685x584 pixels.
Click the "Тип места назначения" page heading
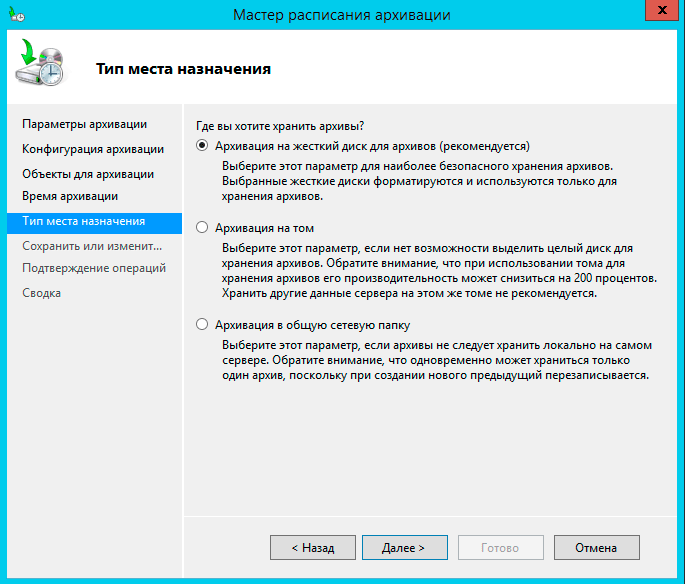(183, 69)
